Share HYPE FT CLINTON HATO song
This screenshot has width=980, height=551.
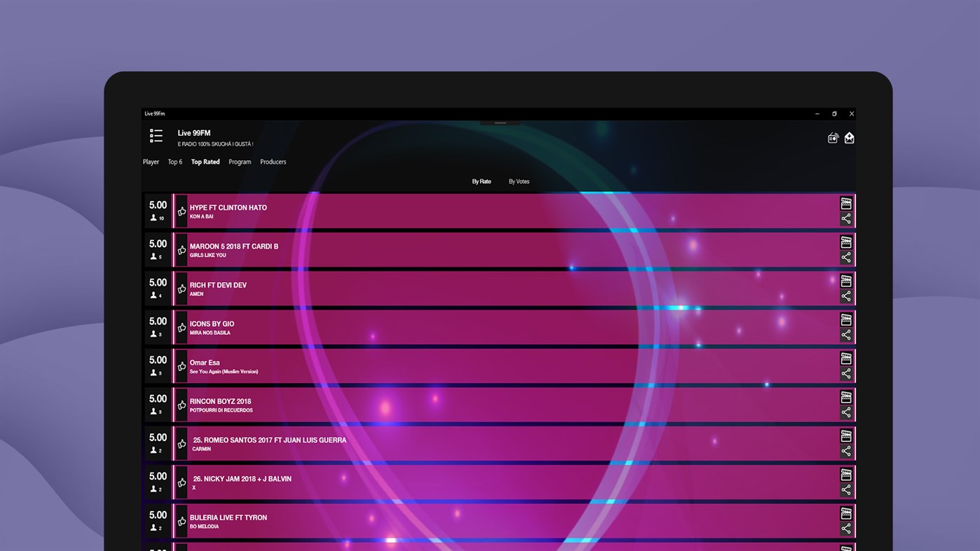[x=846, y=219]
